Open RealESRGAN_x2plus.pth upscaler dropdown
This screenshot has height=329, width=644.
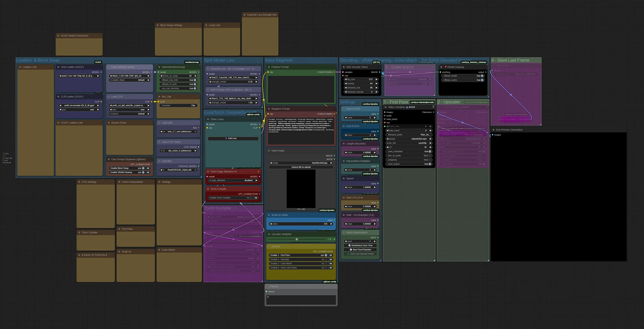click(179, 170)
